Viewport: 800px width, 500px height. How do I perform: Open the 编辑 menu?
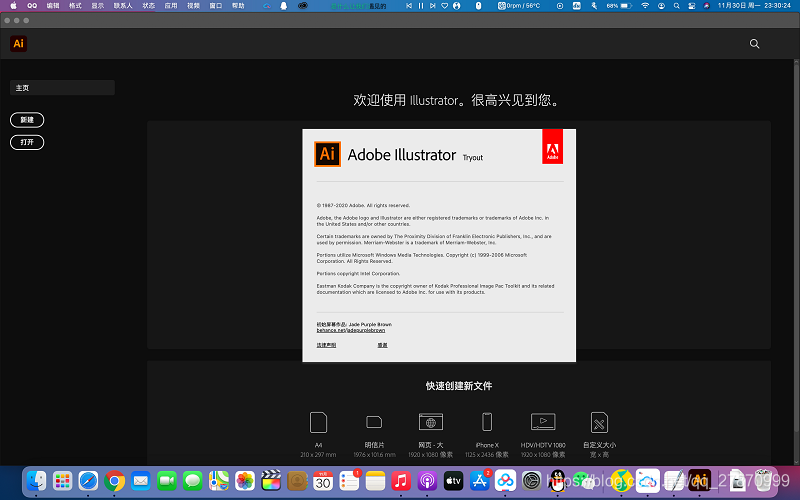(53, 6)
